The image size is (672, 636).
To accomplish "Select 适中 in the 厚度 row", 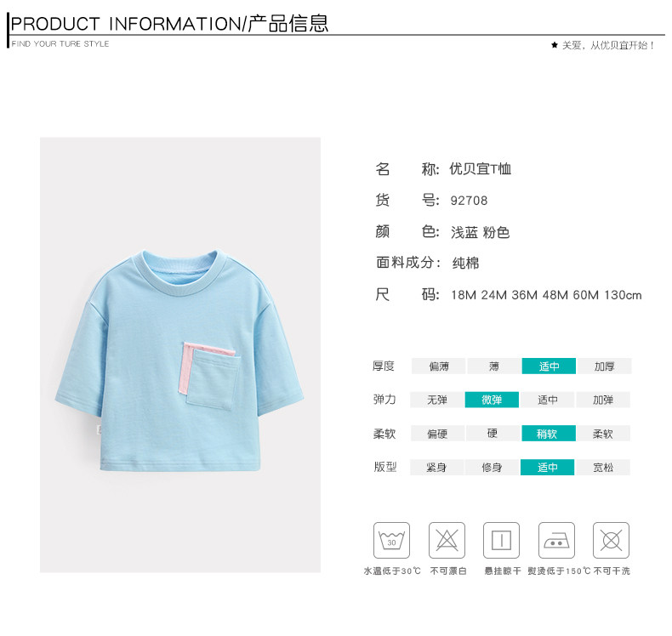I will coord(549,366).
